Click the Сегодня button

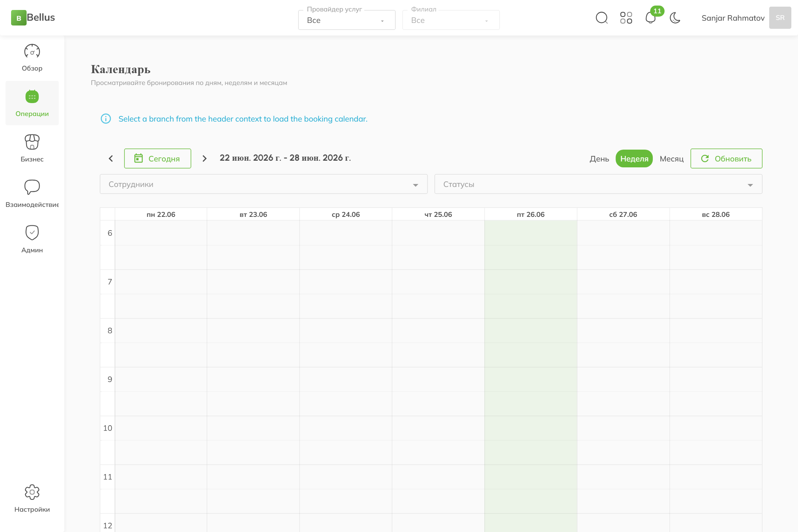(x=157, y=158)
